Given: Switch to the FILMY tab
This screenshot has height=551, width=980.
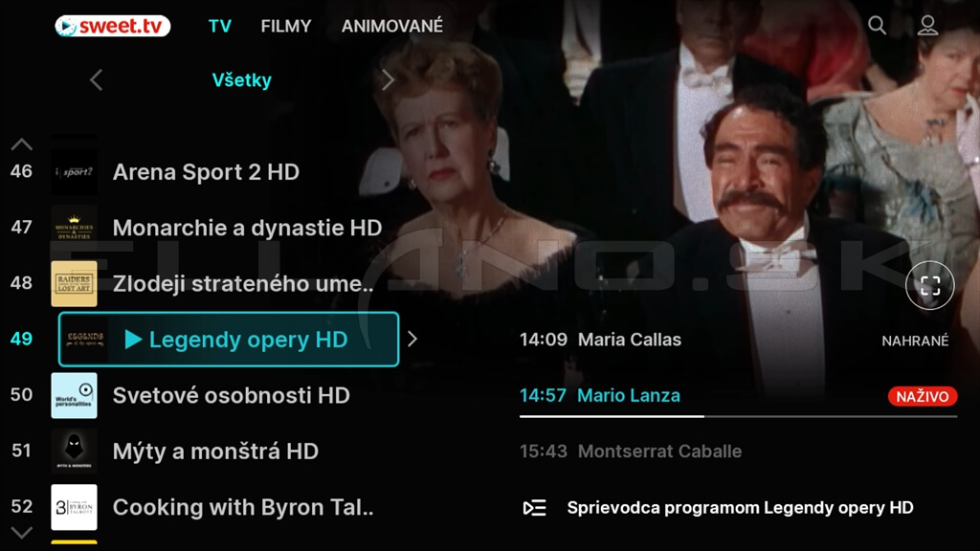Looking at the screenshot, I should [285, 26].
